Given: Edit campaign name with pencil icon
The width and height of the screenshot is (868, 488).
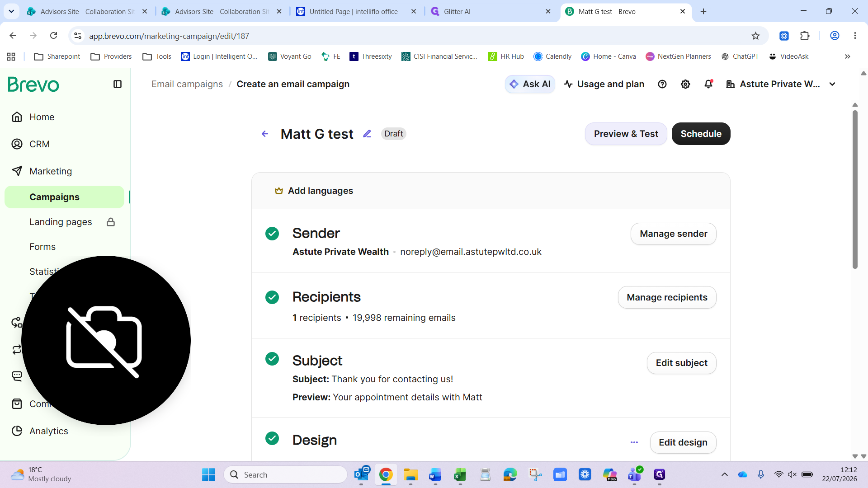Looking at the screenshot, I should [367, 134].
